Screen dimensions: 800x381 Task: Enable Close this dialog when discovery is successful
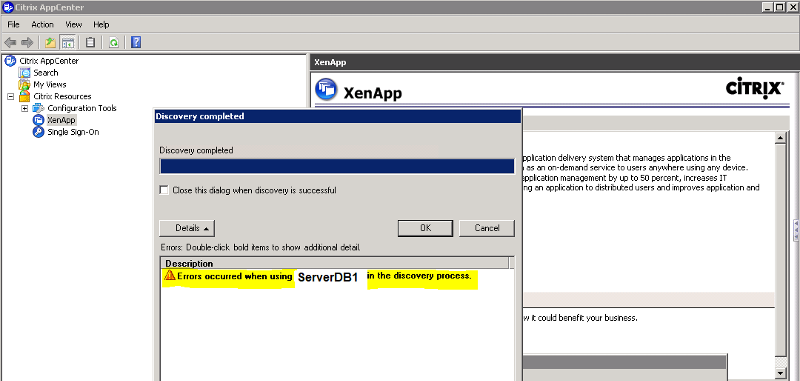pos(164,190)
